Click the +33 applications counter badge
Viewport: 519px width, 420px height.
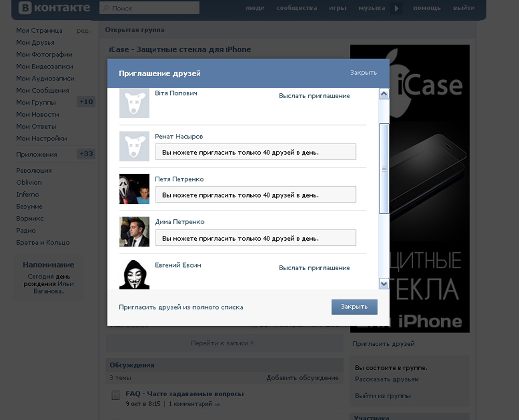click(86, 154)
